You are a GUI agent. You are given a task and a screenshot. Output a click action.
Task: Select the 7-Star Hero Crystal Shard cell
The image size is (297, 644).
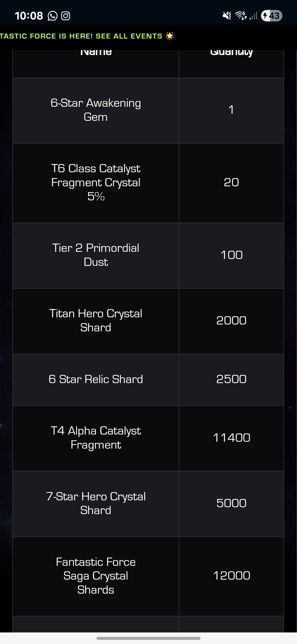pyautogui.click(x=96, y=504)
